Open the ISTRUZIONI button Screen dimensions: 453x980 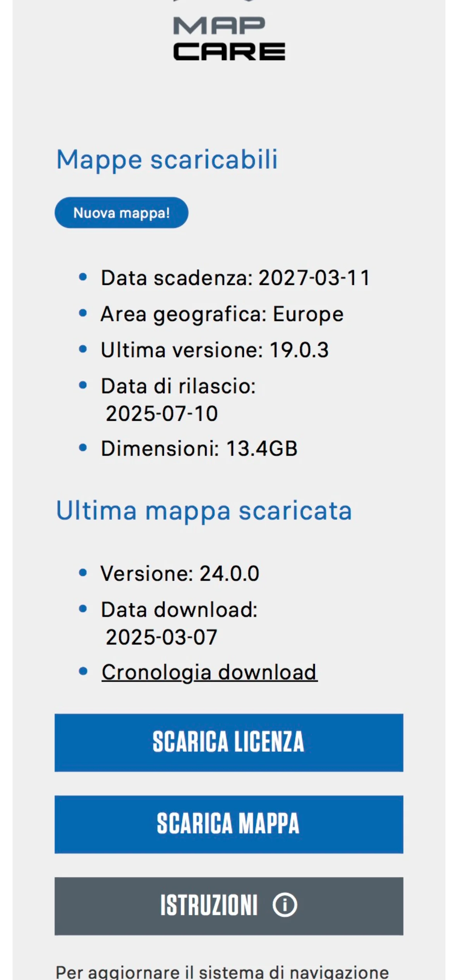[229, 906]
